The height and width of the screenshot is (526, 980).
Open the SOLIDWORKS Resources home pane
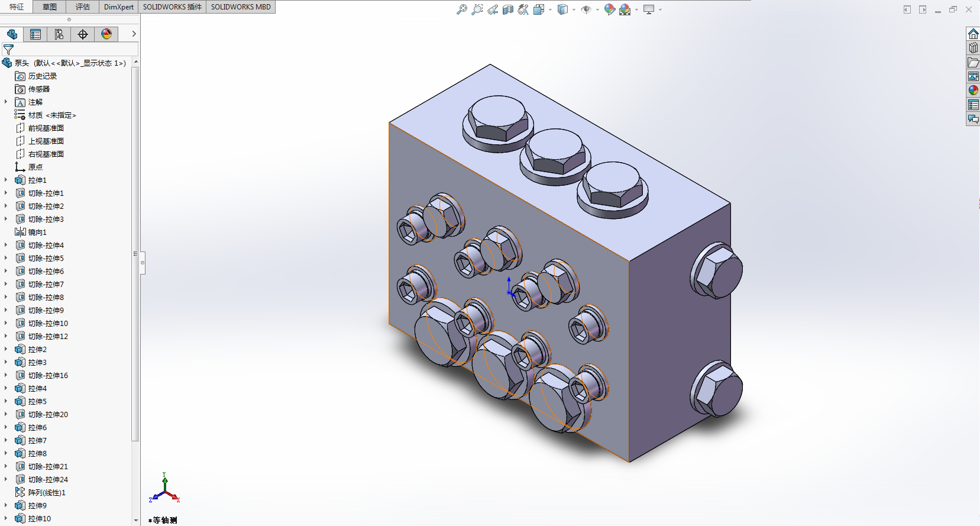(x=973, y=34)
